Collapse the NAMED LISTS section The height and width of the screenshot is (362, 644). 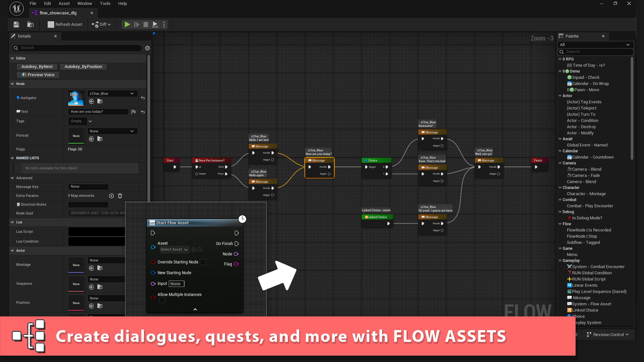tap(12, 158)
